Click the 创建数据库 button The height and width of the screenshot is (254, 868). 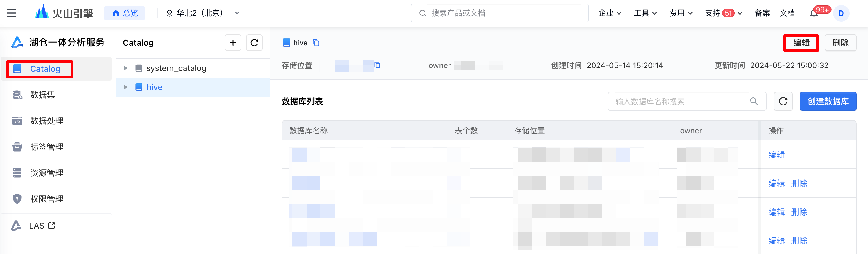[828, 101]
